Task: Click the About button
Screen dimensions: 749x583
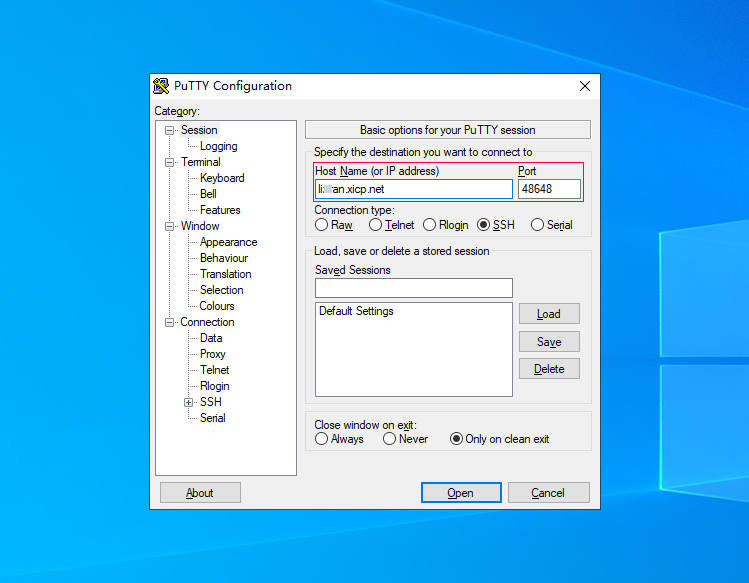Action: point(200,493)
